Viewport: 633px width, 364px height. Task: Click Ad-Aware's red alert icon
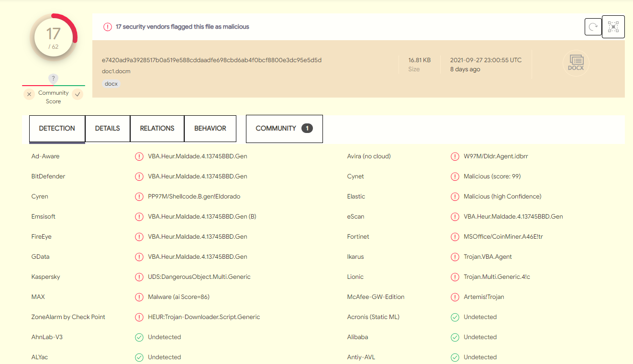(x=139, y=156)
